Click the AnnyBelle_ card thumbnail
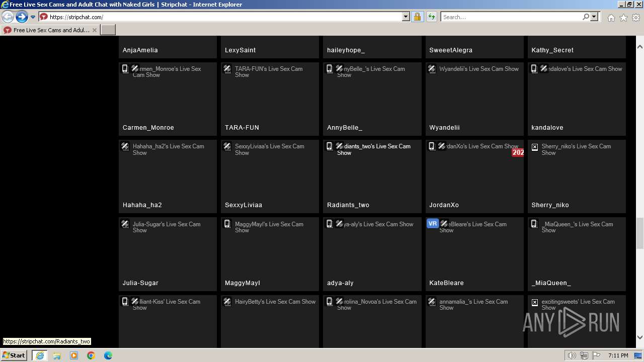This screenshot has height=362, width=644. click(x=372, y=99)
